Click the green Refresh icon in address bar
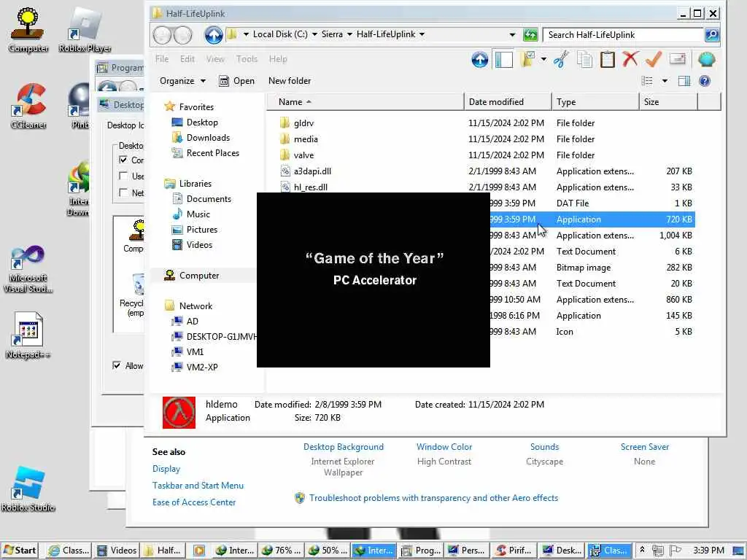The width and height of the screenshot is (747, 560). (530, 35)
